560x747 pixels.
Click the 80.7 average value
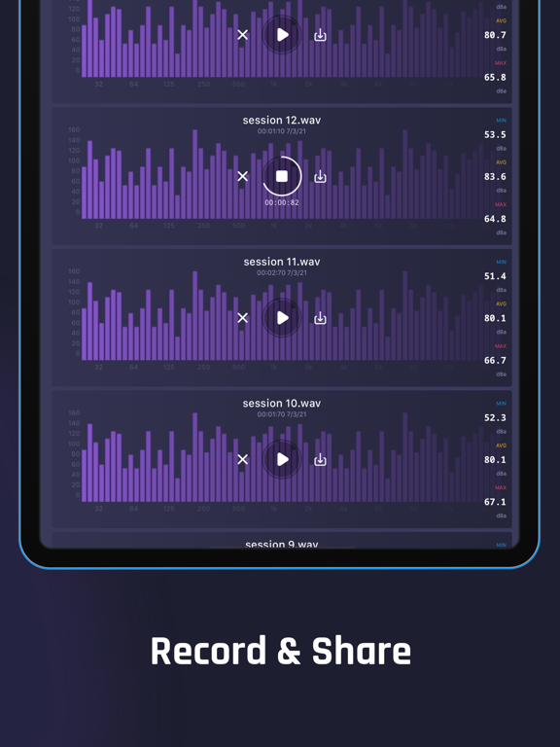pyautogui.click(x=495, y=35)
